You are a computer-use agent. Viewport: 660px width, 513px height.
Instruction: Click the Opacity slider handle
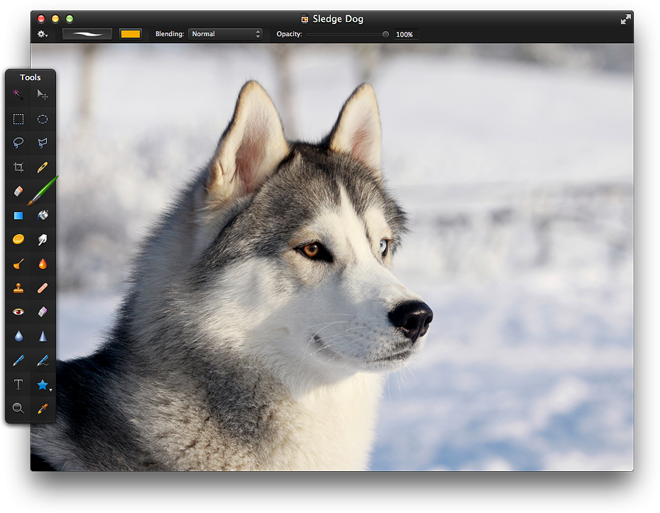[x=385, y=34]
